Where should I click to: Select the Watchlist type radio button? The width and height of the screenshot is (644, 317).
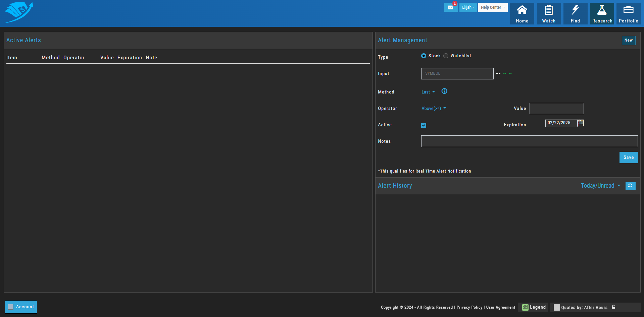pyautogui.click(x=446, y=56)
